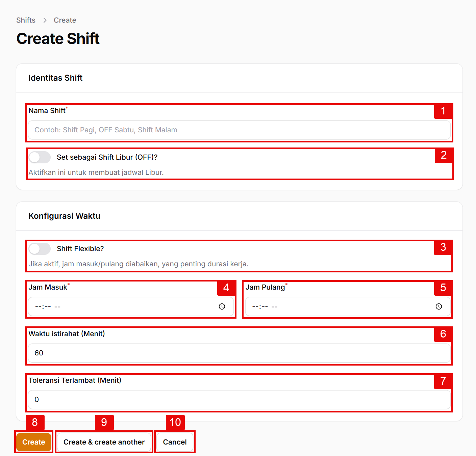
Task: Focus the Nama Shift text field
Action: click(239, 130)
